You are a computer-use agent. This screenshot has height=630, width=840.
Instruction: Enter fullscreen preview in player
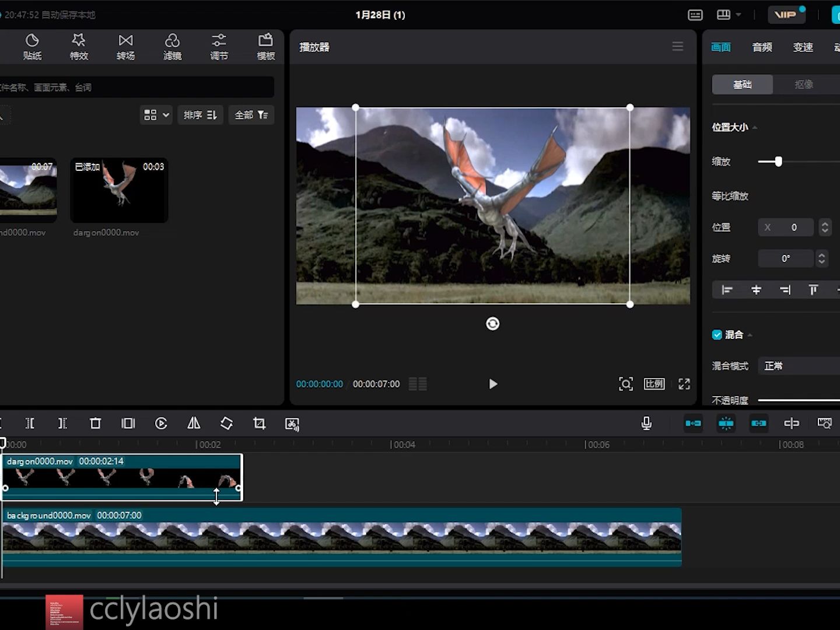[684, 384]
